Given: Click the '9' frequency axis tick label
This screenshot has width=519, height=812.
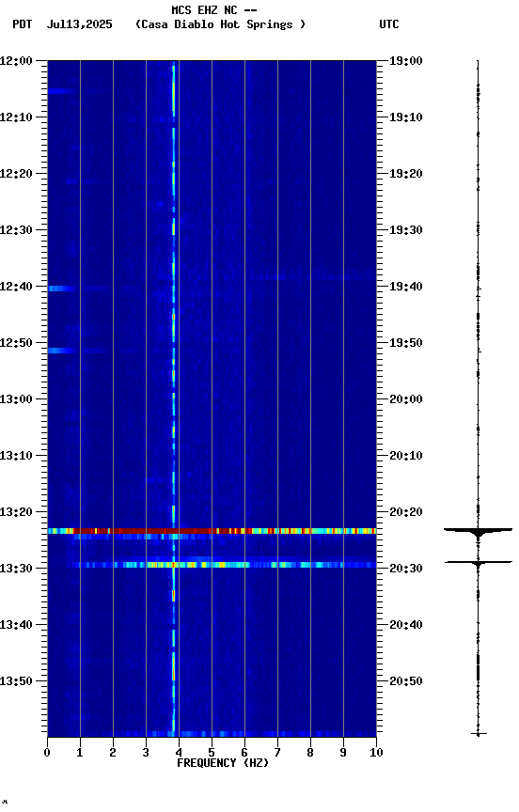Looking at the screenshot, I should tap(343, 753).
